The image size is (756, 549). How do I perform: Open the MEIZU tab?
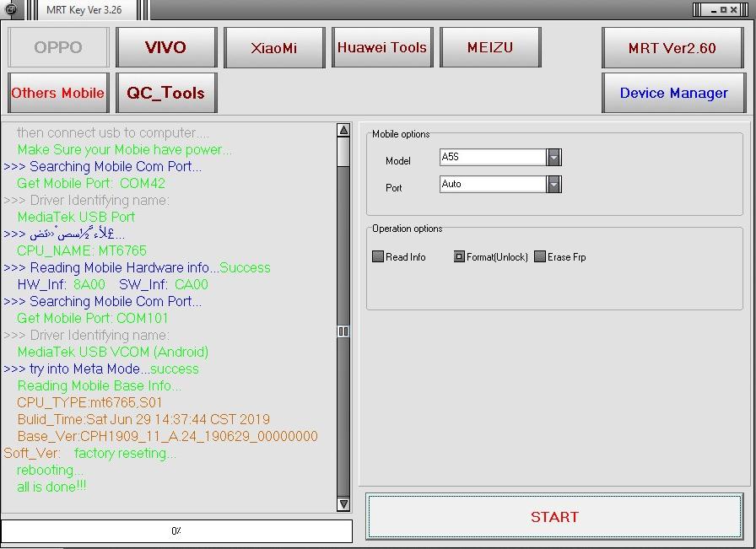click(x=490, y=47)
